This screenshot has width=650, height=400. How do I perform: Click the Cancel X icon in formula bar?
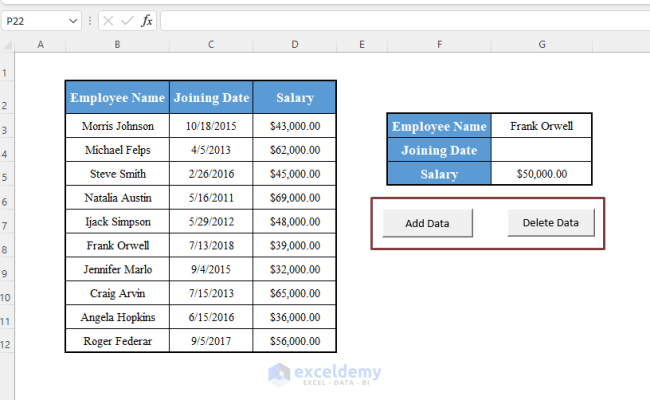(108, 21)
